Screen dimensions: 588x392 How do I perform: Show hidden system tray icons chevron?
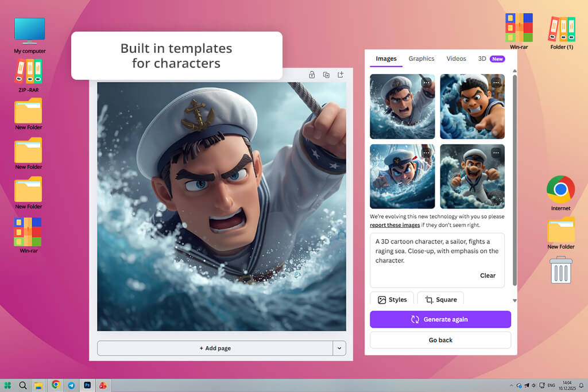[511, 385]
